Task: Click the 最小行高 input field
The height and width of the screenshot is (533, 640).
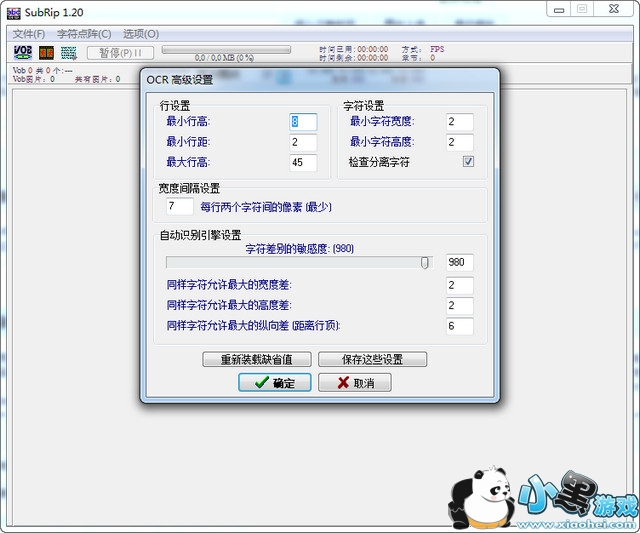Action: 303,122
